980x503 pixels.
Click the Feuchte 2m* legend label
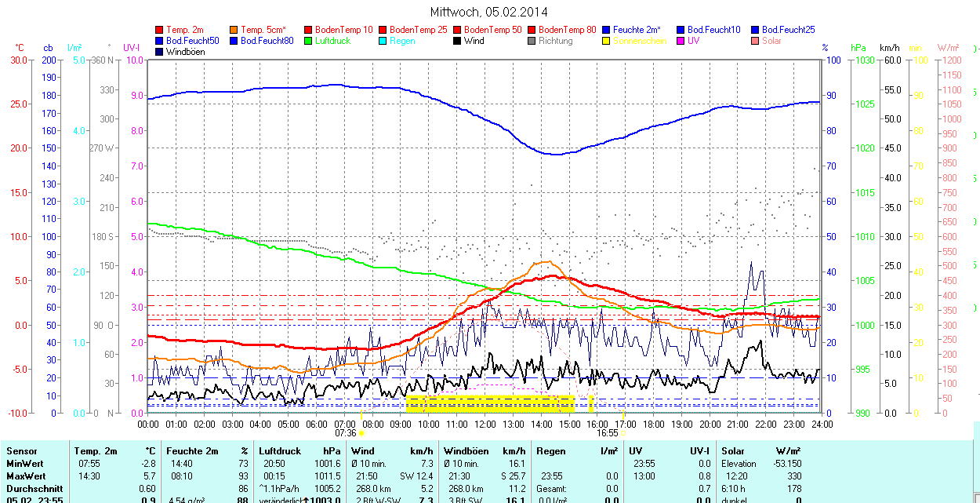(637, 30)
